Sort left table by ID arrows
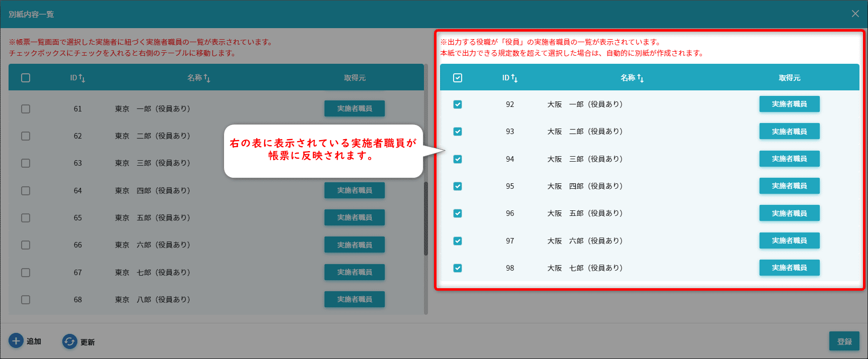The width and height of the screenshot is (868, 359). 82,78
